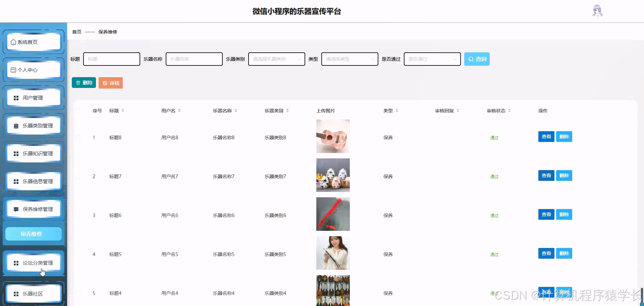Expand the 类型 selection dropdown

click(x=350, y=59)
